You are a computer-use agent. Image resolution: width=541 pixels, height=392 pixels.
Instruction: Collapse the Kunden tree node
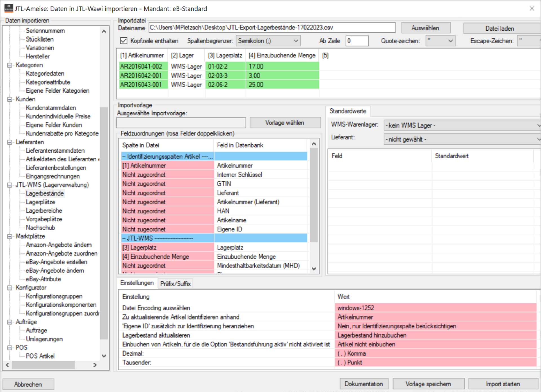(10, 99)
